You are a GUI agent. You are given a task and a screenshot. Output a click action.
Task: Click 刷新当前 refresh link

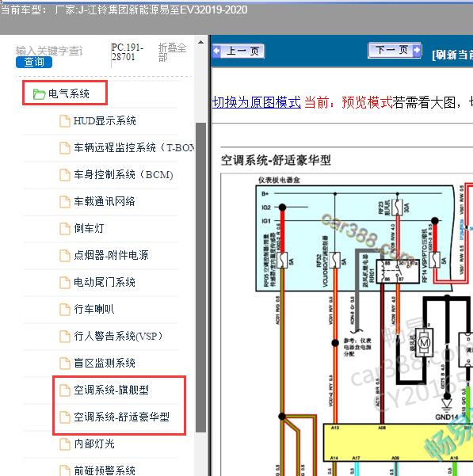[x=452, y=55]
